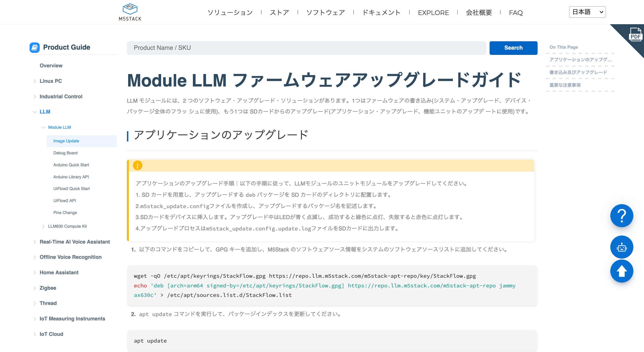Open the ソリューション menu
Screen dimensions: 644x352
point(230,12)
